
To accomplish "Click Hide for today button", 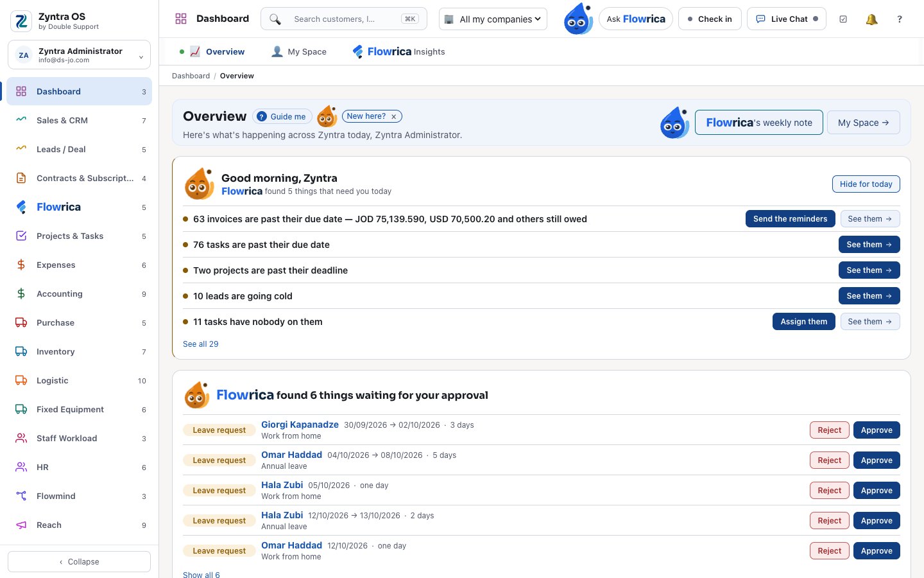I will pyautogui.click(x=866, y=184).
